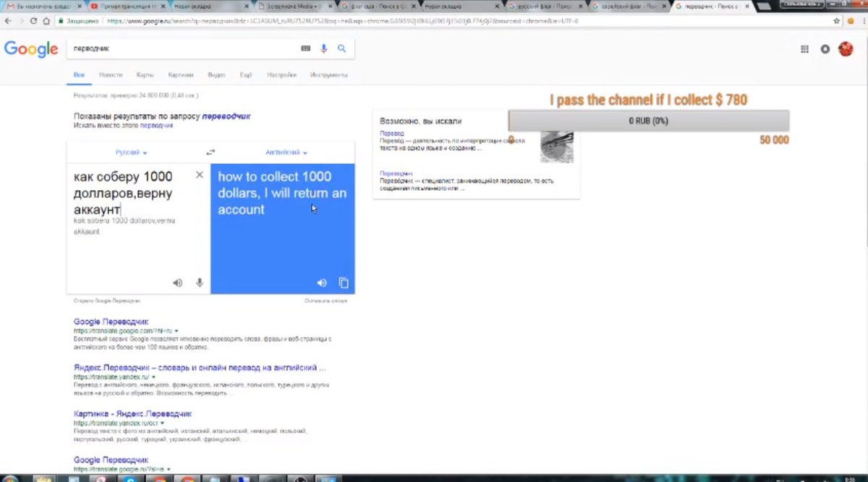Search instead for original переводчик link
Screen dimensions: 868x482
pyautogui.click(x=156, y=125)
